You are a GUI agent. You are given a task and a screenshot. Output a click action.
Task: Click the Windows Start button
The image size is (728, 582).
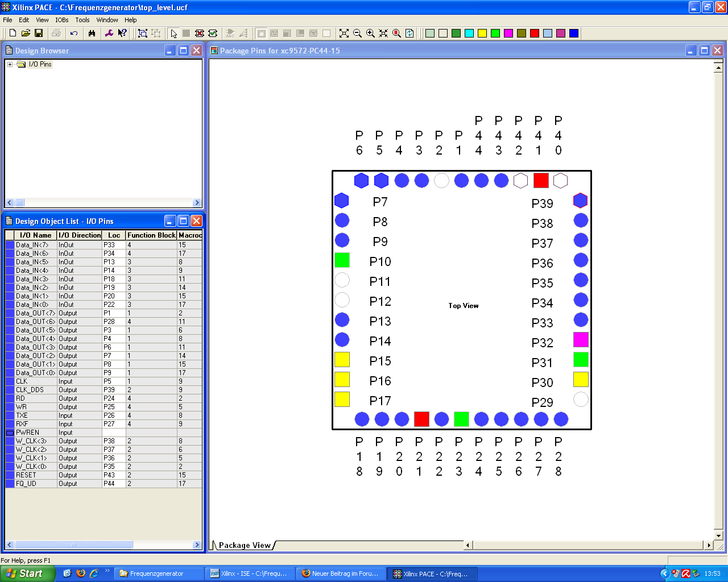27,573
